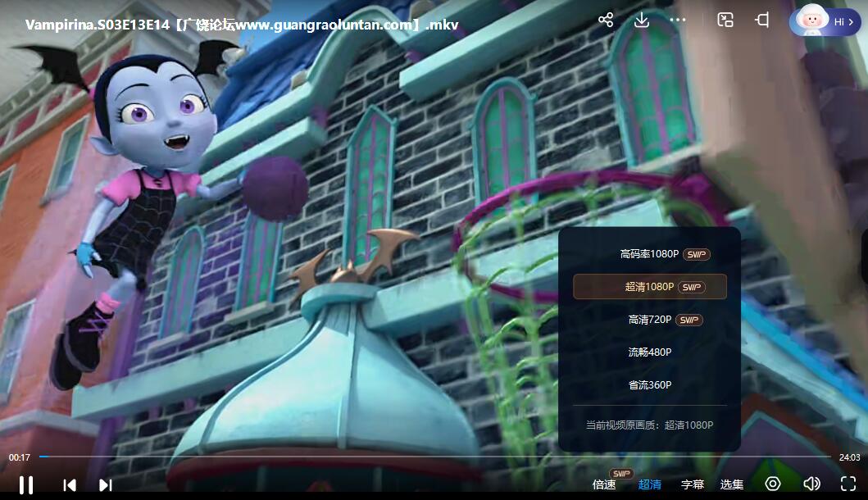This screenshot has width=868, height=500.
Task: Choose 流畅480P quality option
Action: click(x=650, y=352)
